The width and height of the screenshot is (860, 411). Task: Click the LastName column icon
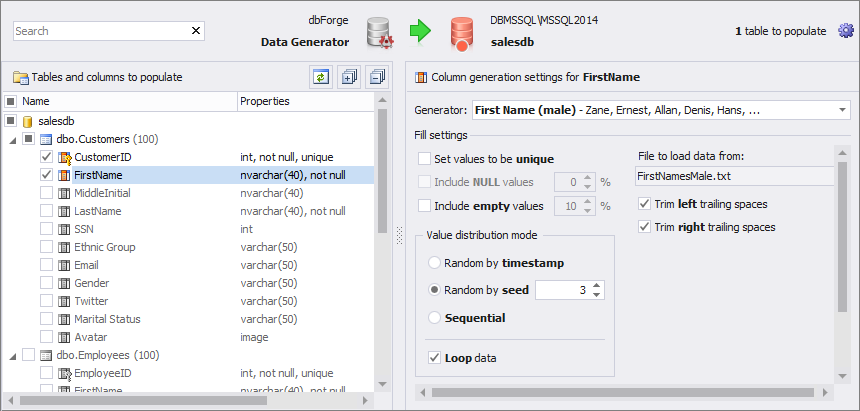tap(64, 211)
